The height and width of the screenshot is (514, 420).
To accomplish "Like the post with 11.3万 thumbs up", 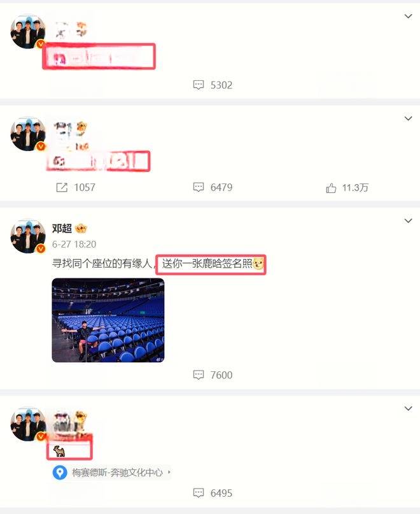I will tap(331, 188).
